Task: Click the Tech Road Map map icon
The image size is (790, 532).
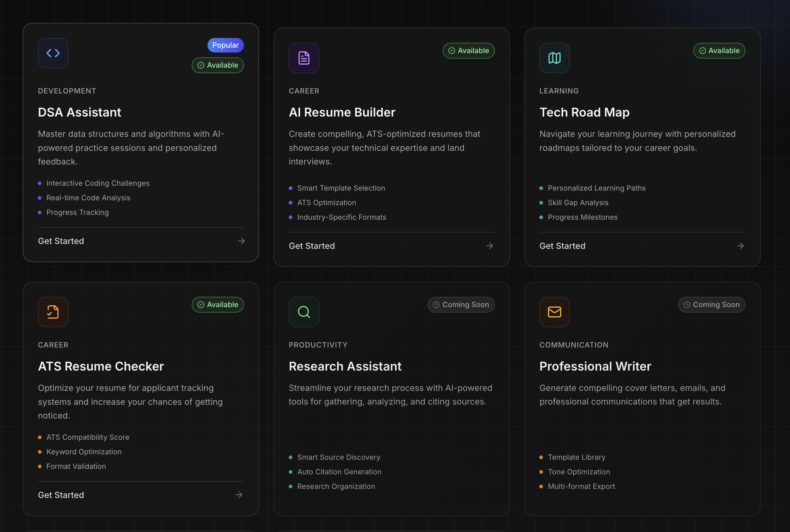Action: pyautogui.click(x=554, y=58)
